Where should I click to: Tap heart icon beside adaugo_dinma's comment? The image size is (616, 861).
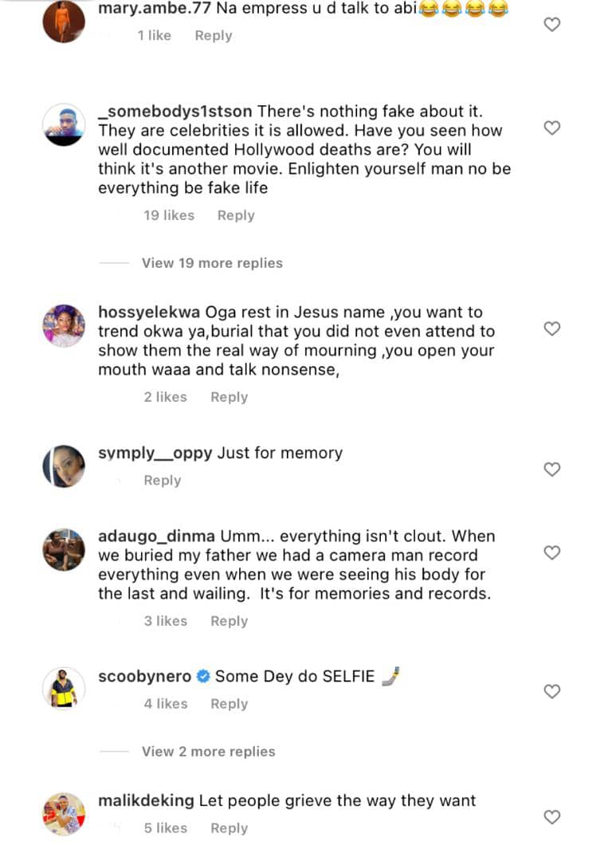tap(551, 552)
